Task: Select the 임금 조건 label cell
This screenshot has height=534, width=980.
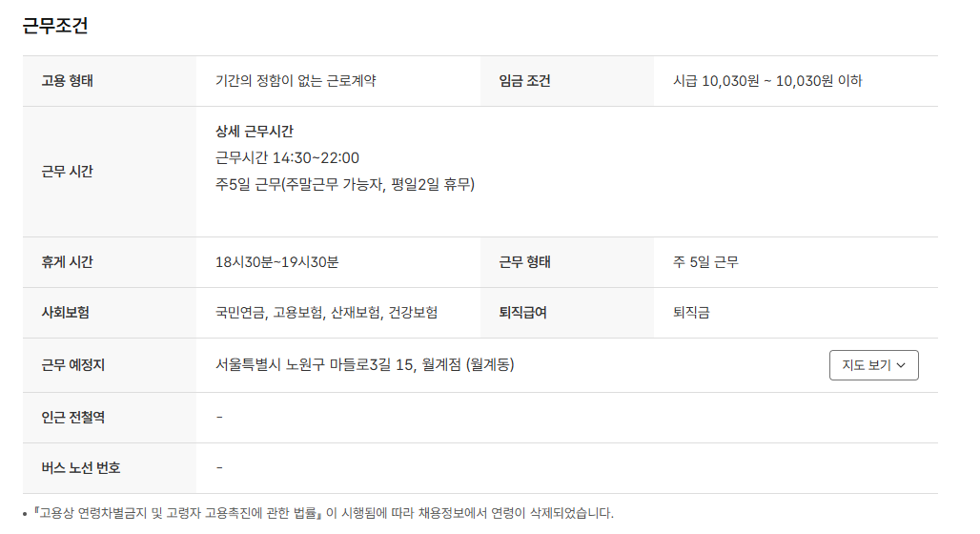Action: click(524, 81)
